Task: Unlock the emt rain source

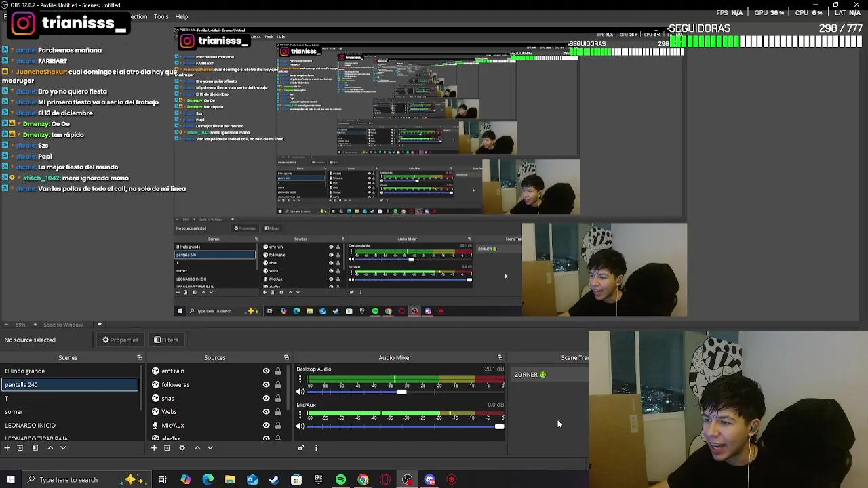Action: click(277, 371)
